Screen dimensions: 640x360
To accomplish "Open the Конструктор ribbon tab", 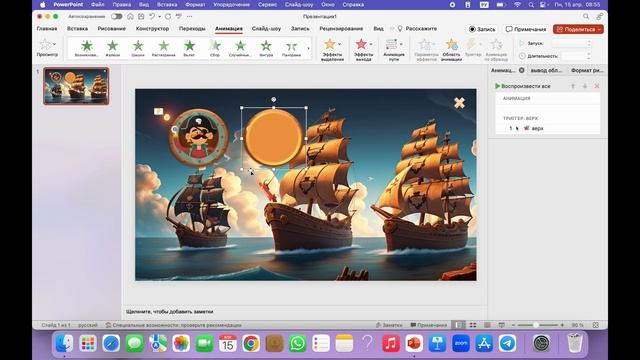I will (152, 29).
